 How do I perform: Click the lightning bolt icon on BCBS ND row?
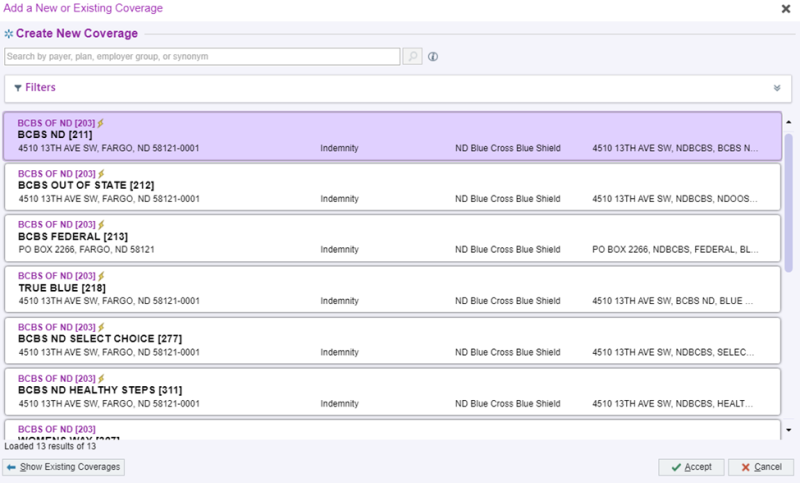point(101,123)
